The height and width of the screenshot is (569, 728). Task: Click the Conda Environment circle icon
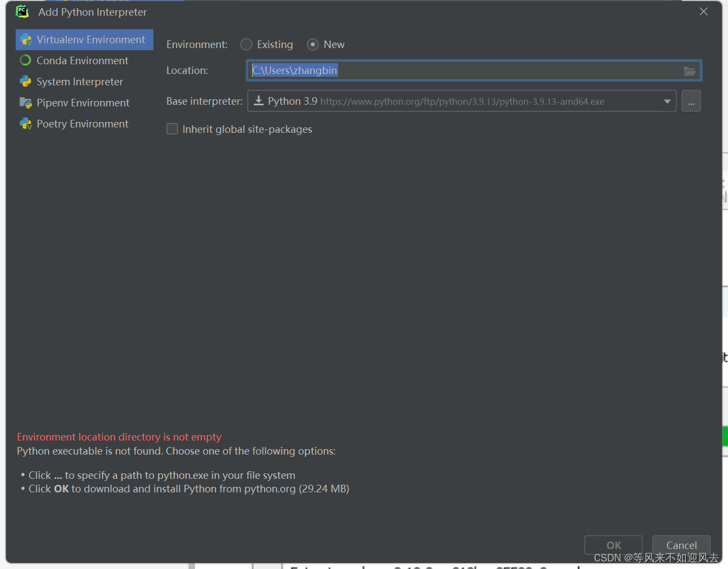click(x=25, y=60)
